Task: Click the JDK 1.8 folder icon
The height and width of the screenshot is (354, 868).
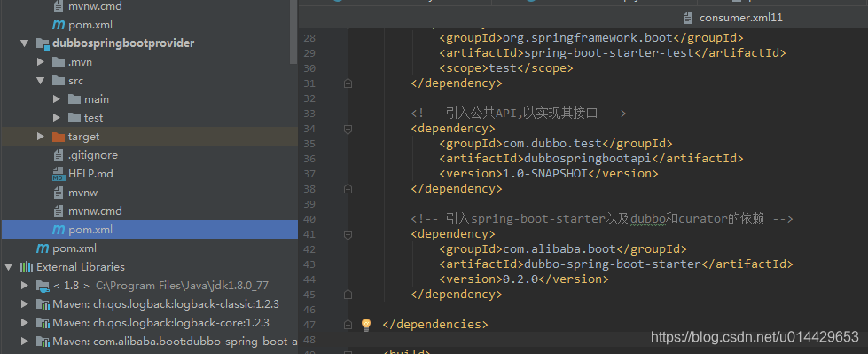Action: [42, 286]
